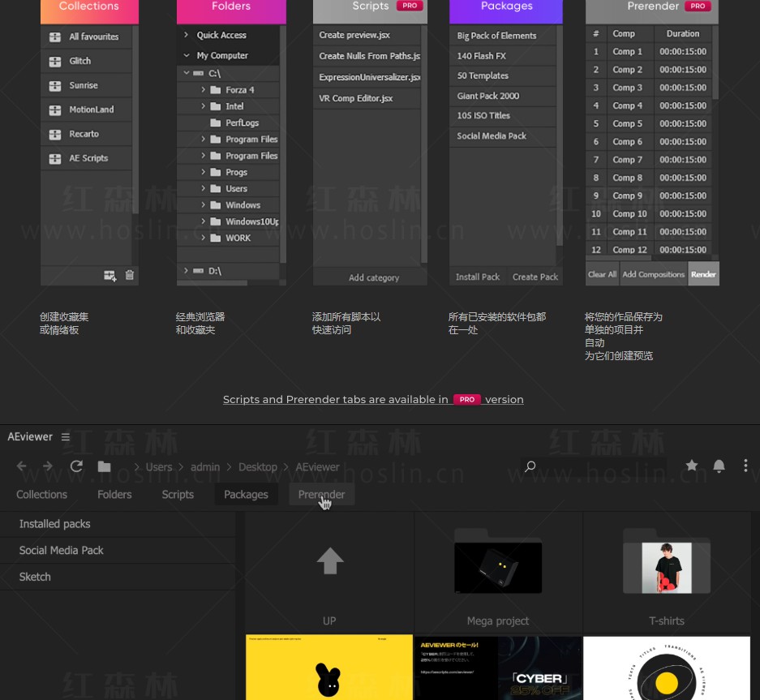Click the Clear All button
The height and width of the screenshot is (700, 760).
coord(602,274)
